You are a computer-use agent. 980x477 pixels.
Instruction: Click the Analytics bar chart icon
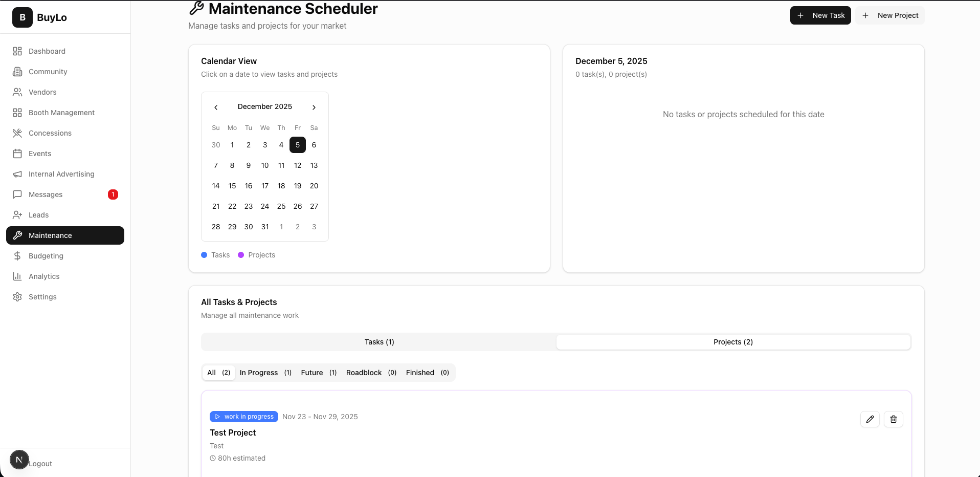tap(17, 276)
